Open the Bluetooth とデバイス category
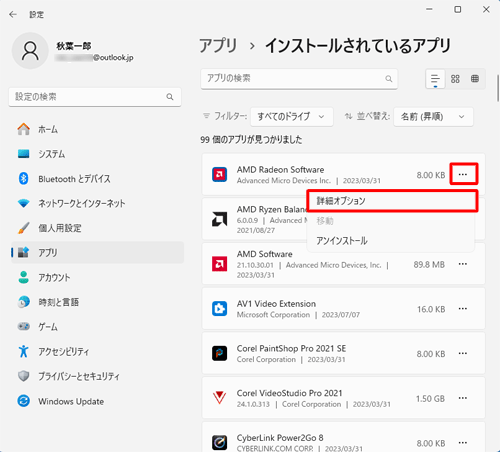Screen dimensions: 500x452 coord(97,178)
